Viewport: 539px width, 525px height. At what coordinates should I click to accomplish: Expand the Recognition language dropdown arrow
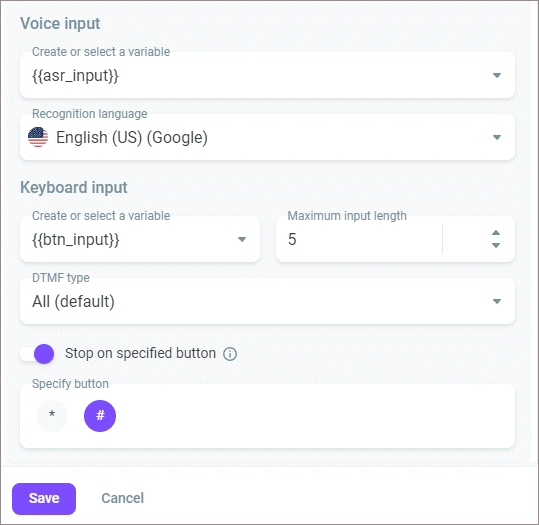(x=497, y=137)
